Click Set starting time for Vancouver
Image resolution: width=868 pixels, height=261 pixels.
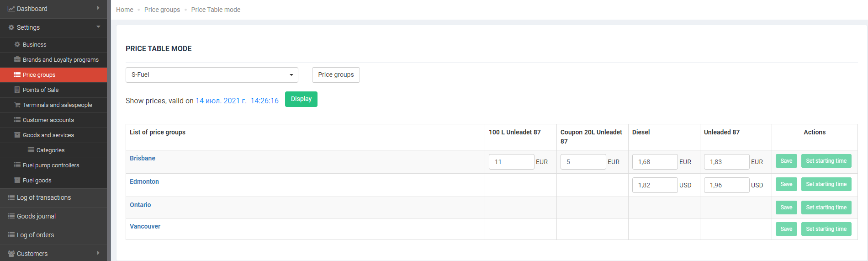pyautogui.click(x=826, y=229)
